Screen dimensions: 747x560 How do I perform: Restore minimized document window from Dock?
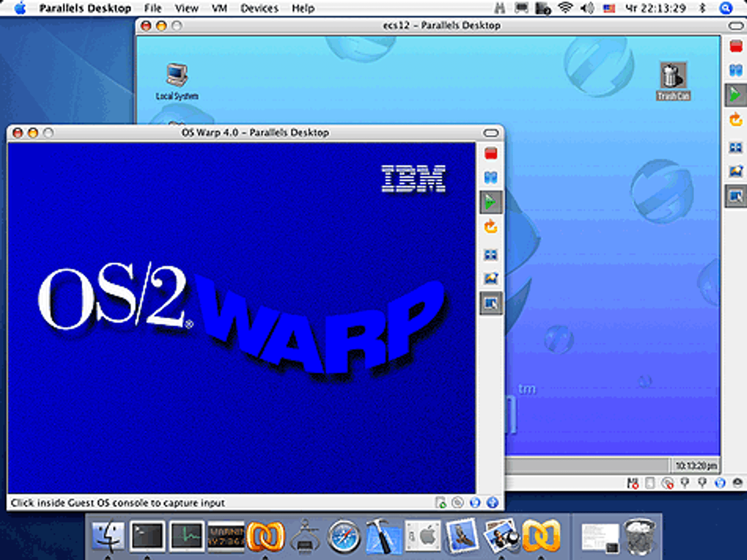(x=600, y=537)
